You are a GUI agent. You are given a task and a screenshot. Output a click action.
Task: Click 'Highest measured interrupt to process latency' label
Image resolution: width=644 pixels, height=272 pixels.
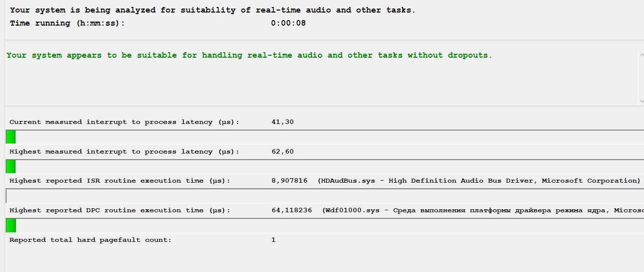[124, 152]
